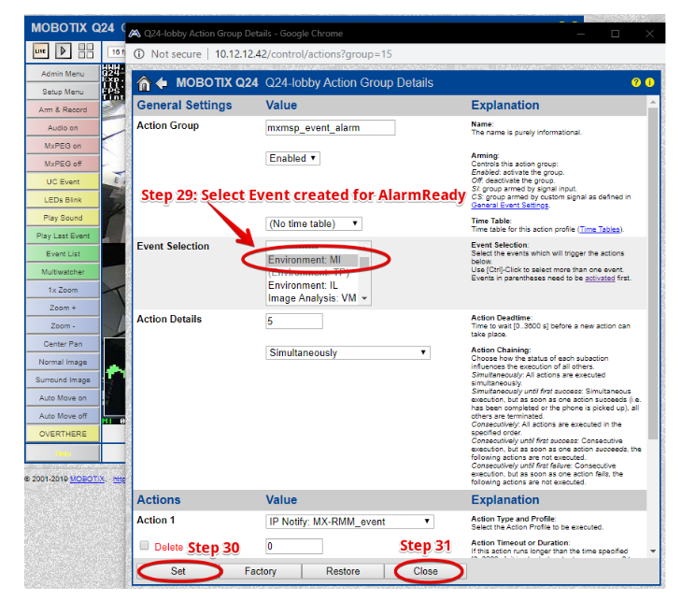
Task: Open the Admin Menu in the sidebar
Action: (63, 74)
